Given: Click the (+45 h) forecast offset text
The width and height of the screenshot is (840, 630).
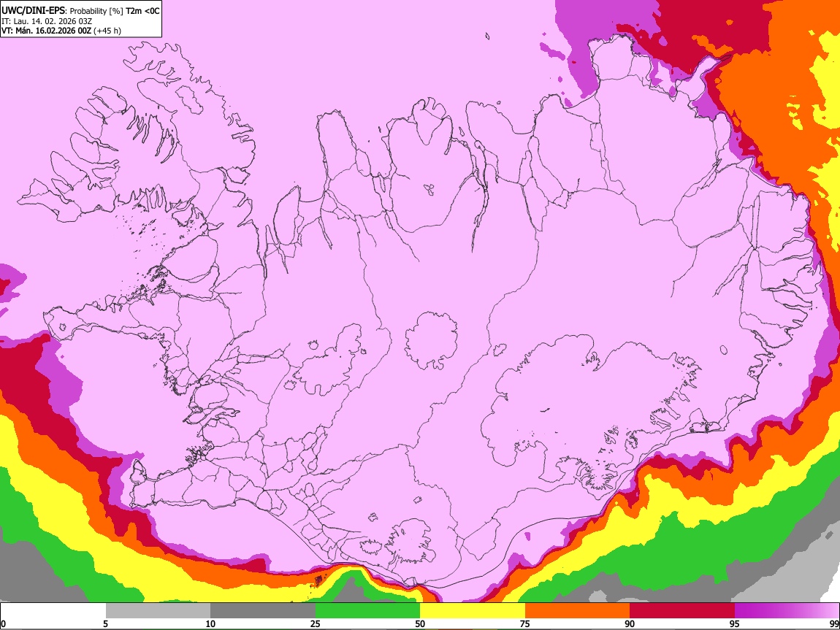Looking at the screenshot, I should point(107,31).
